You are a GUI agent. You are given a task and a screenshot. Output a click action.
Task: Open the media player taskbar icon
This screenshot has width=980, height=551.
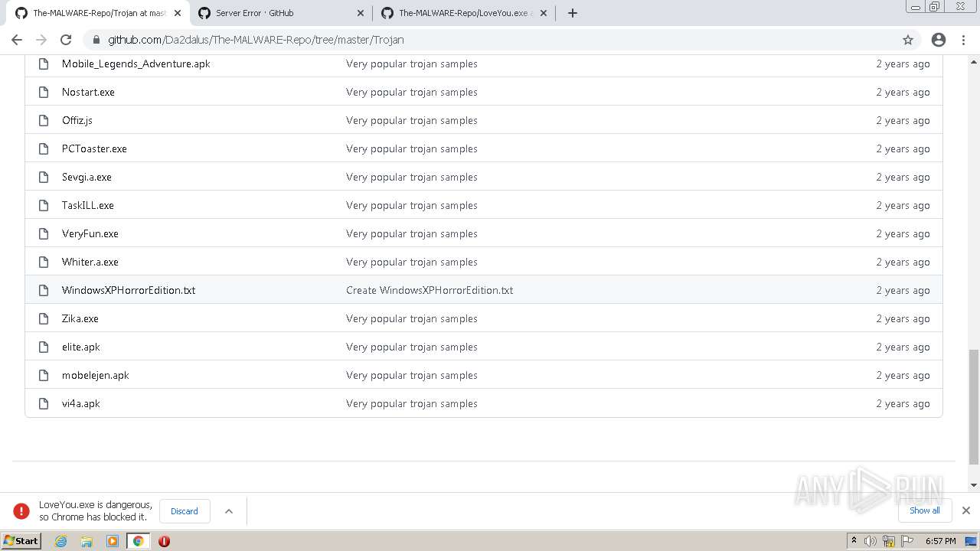(113, 541)
